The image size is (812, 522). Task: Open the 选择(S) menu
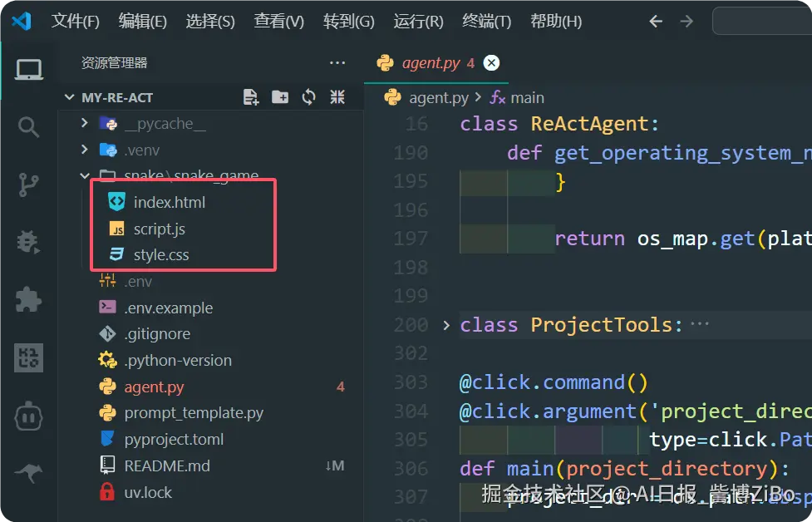210,22
